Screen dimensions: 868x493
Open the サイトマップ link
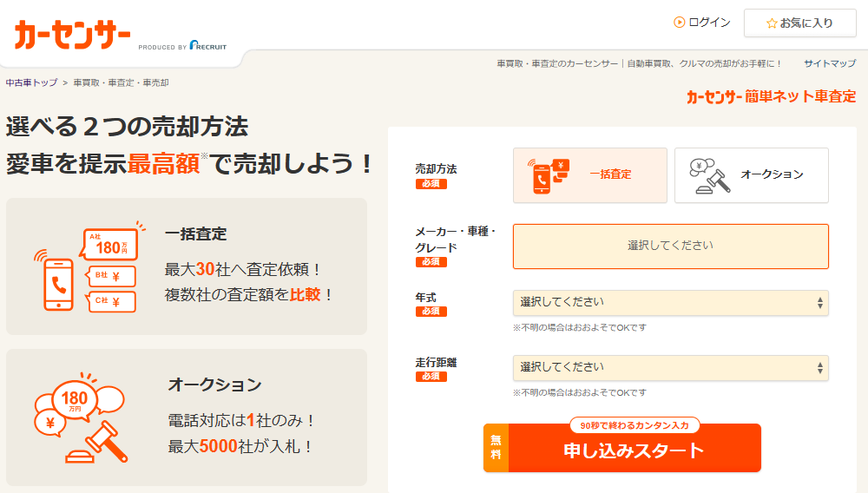click(x=830, y=63)
